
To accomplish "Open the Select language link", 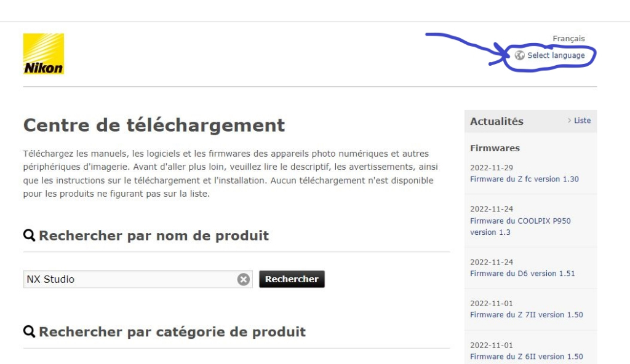I will [x=556, y=55].
